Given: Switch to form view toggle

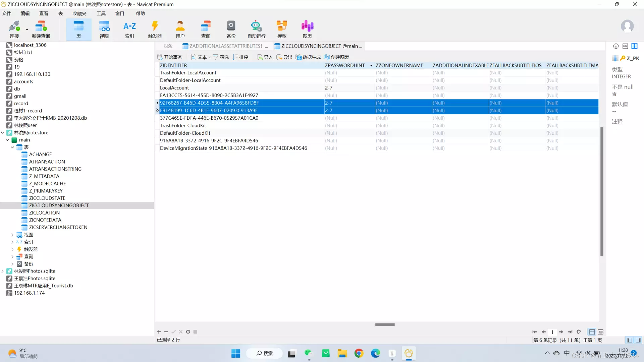Looking at the screenshot, I should tap(601, 332).
